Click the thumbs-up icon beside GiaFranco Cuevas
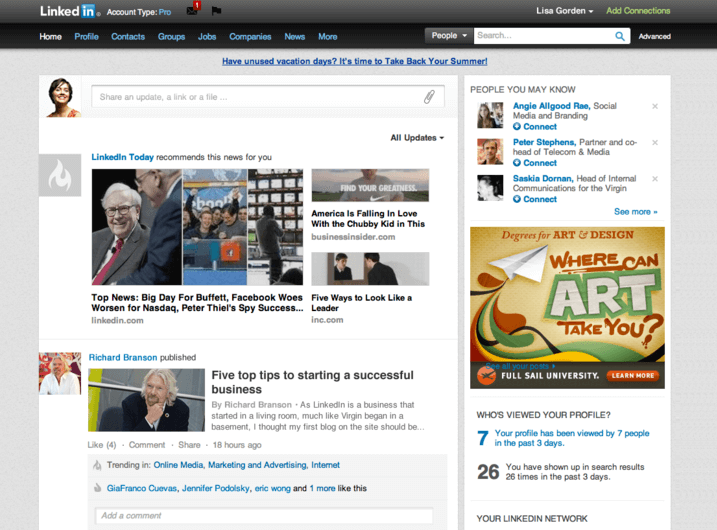Image resolution: width=717 pixels, height=530 pixels. tap(97, 488)
